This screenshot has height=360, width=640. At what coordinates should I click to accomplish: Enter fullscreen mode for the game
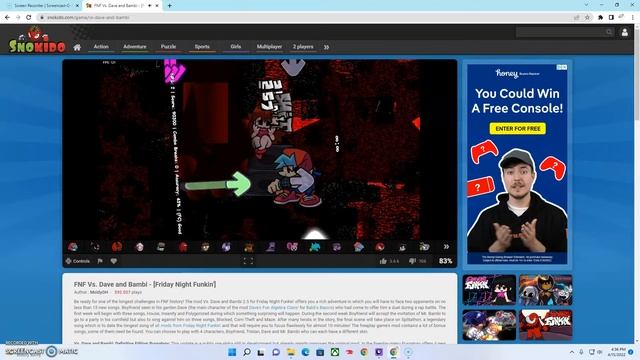[248, 261]
